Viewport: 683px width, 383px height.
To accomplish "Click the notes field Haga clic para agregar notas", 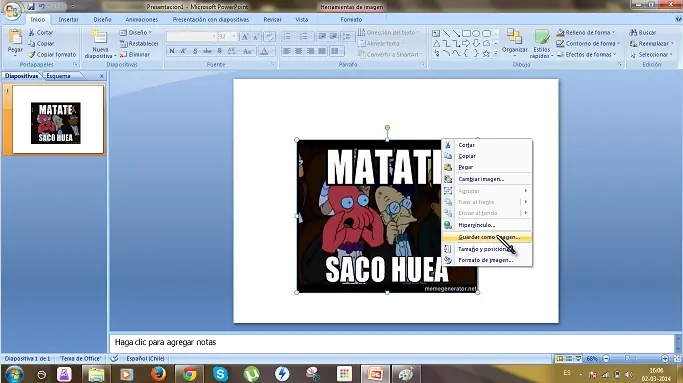I will pos(392,342).
